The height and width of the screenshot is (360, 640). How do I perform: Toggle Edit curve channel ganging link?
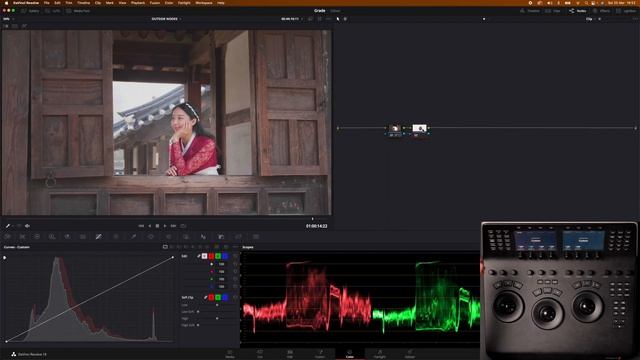click(x=198, y=256)
